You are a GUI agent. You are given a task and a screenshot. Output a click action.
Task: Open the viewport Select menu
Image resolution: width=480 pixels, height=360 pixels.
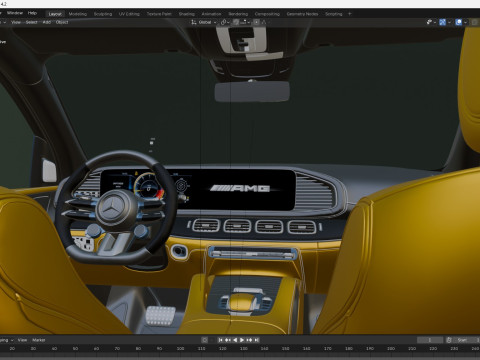click(x=31, y=22)
